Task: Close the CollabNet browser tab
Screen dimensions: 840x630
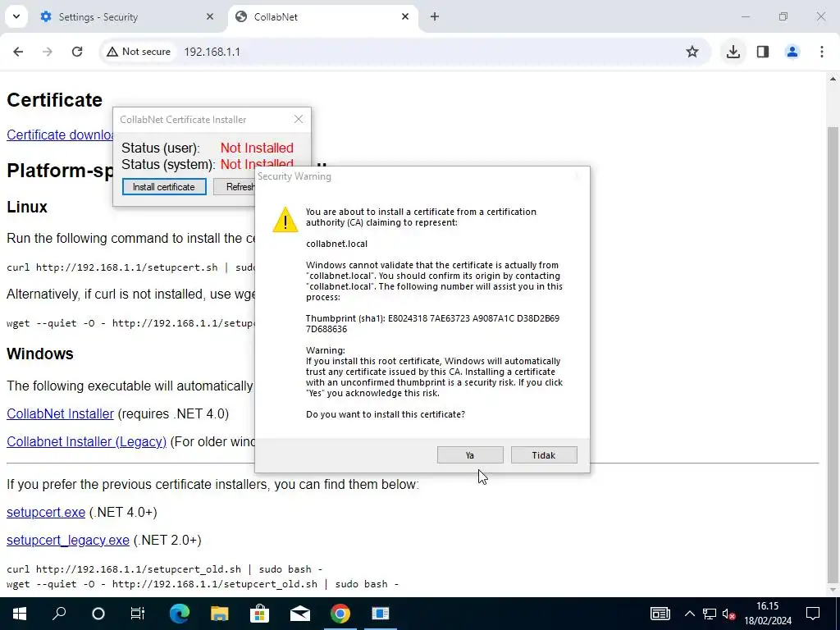Action: click(405, 16)
